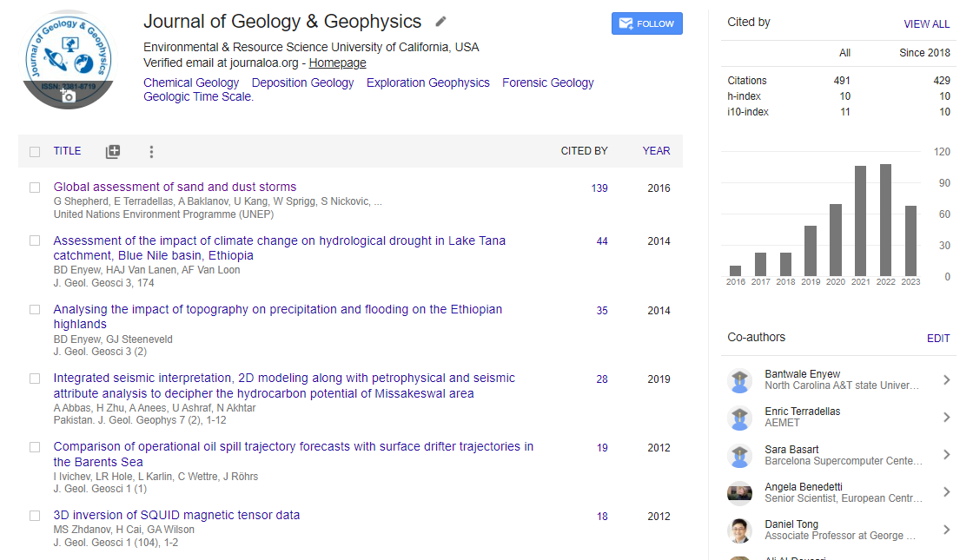Sort articles by Year column header
The width and height of the screenshot is (973, 560).
click(x=656, y=151)
